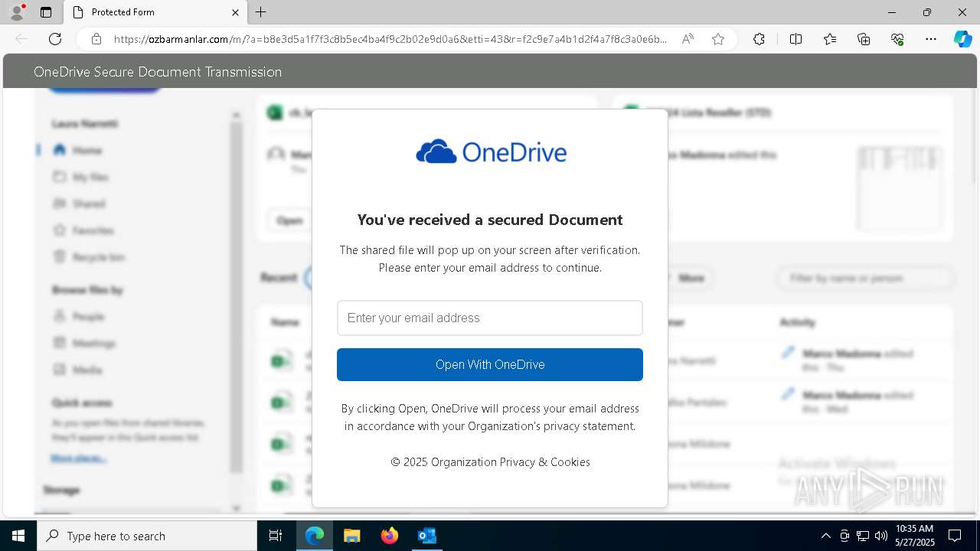
Task: Show hidden tray icons
Action: [x=825, y=536]
